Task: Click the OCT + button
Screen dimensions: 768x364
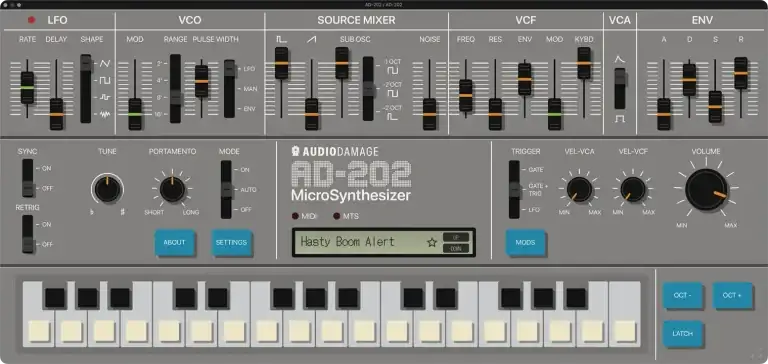Action: pyautogui.click(x=732, y=295)
